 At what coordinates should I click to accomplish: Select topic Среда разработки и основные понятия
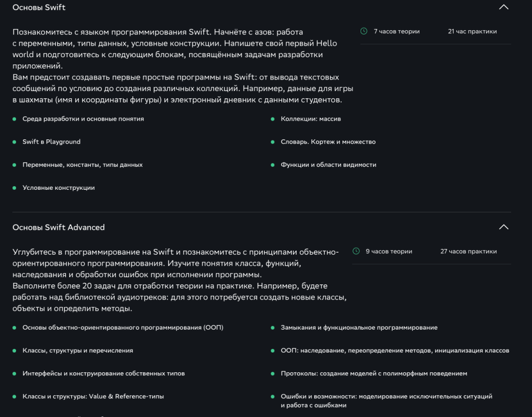[x=83, y=119]
